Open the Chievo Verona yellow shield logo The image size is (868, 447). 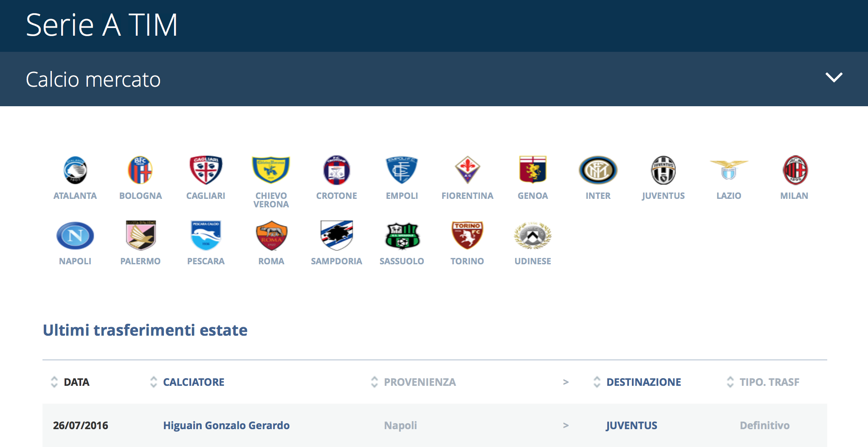271,170
